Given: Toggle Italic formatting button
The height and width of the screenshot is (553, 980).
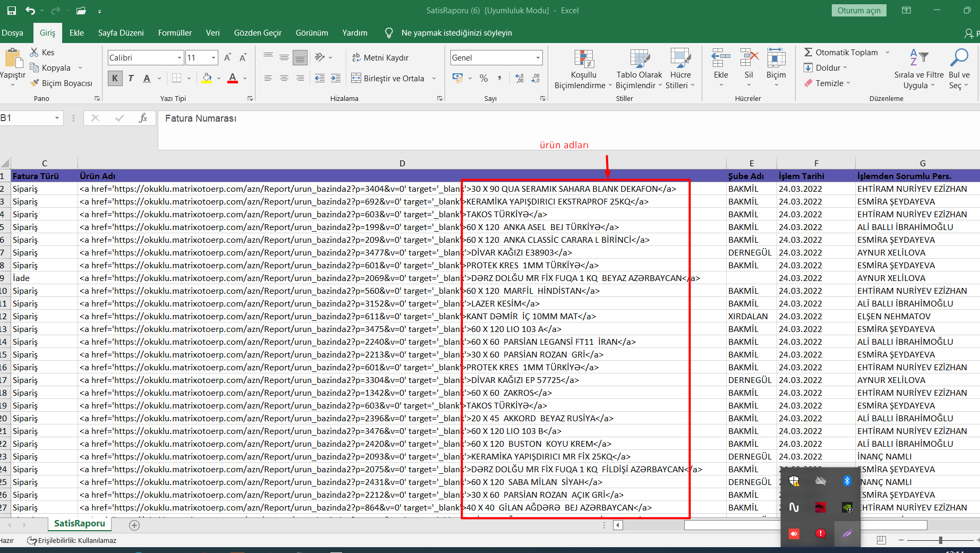Looking at the screenshot, I should [131, 79].
